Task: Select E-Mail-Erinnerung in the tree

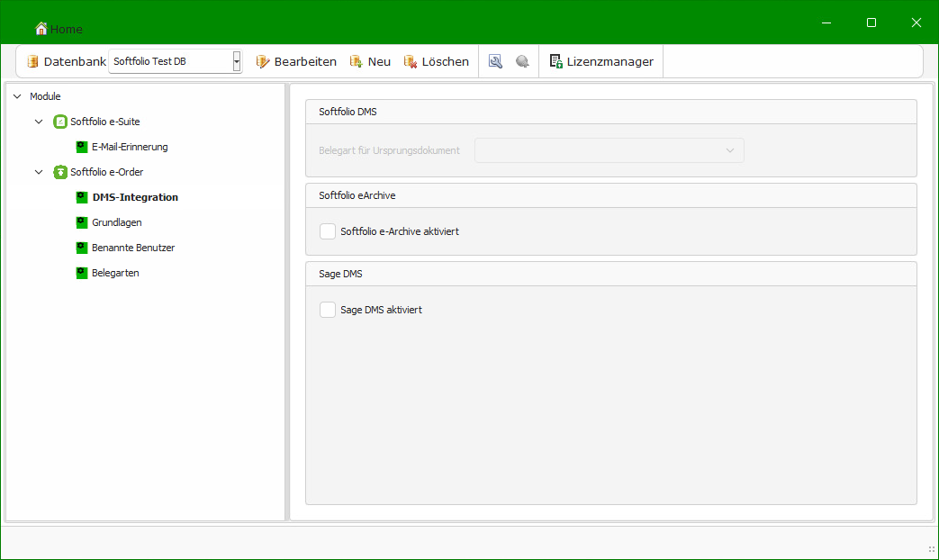Action: (x=130, y=147)
